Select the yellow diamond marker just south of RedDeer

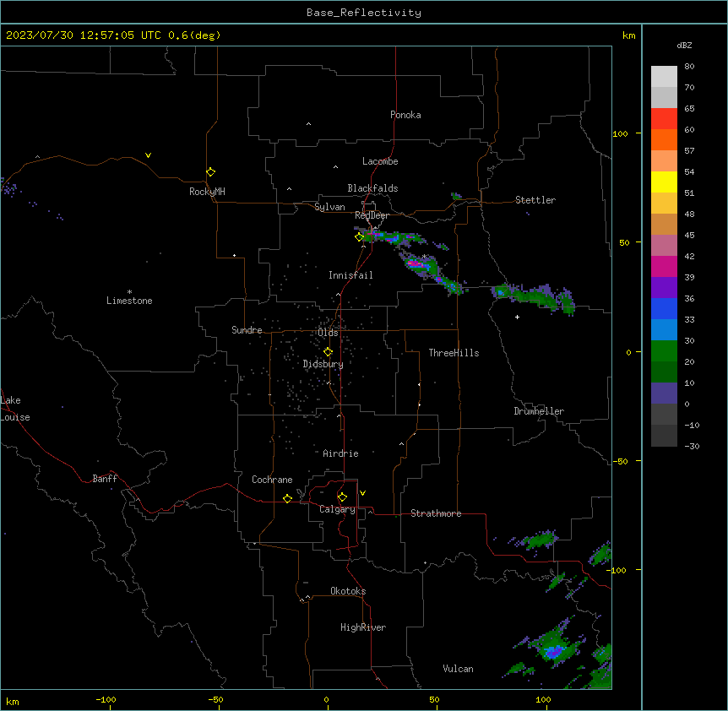(x=359, y=237)
